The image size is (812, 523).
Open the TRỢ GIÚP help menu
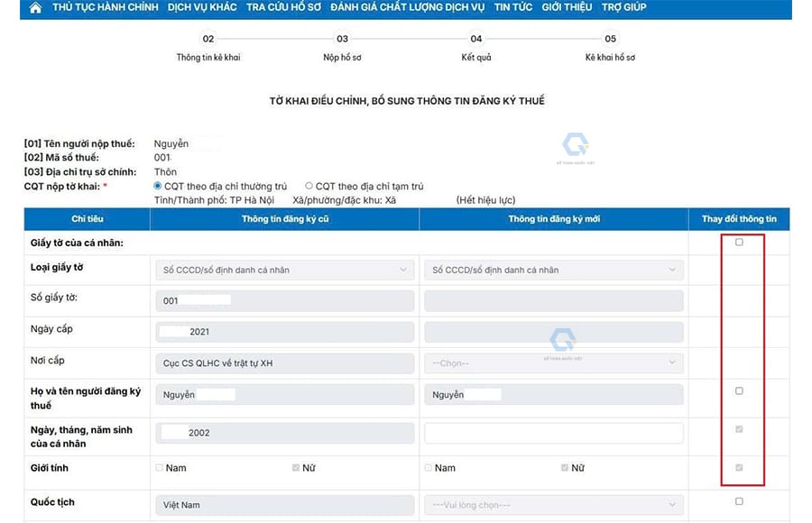(x=623, y=8)
